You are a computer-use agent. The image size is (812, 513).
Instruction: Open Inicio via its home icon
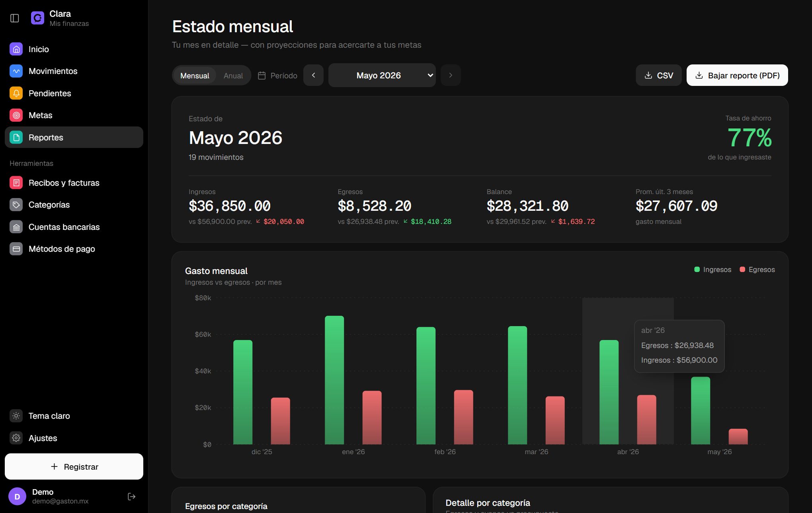click(16, 49)
